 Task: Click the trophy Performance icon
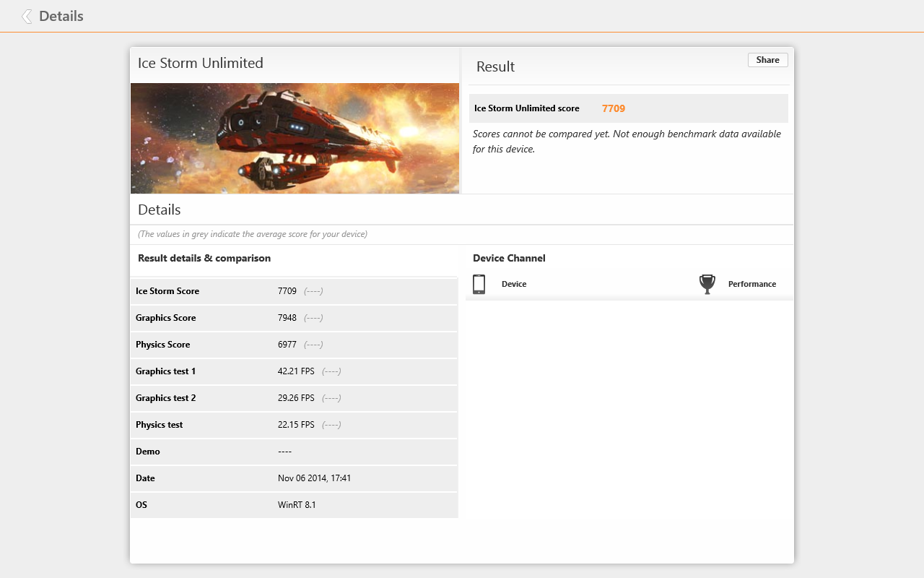[707, 284]
